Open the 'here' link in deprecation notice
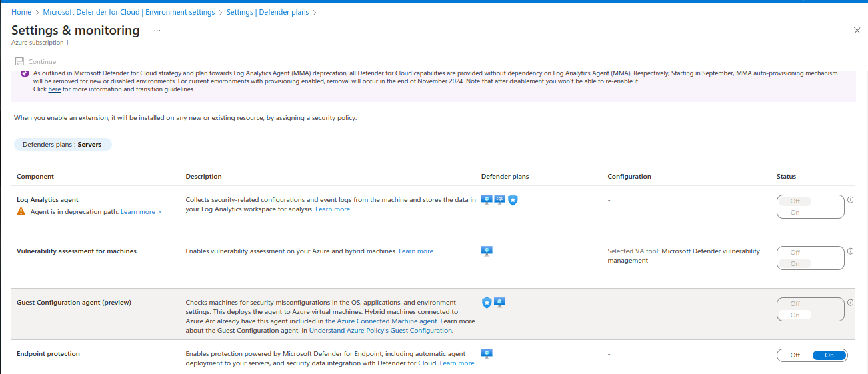The image size is (868, 374). point(54,89)
